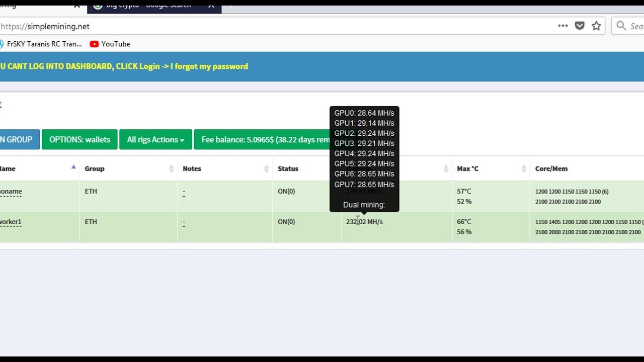This screenshot has height=362, width=644.
Task: Click GPU7: 28.65 MH/s in tooltip
Action: (x=364, y=185)
